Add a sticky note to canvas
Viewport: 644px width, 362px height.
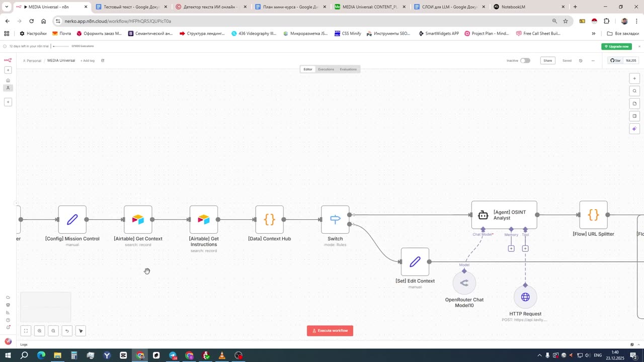[634, 104]
